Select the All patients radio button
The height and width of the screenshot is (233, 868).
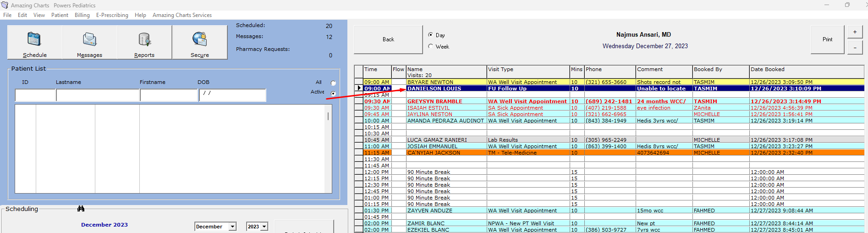point(333,83)
